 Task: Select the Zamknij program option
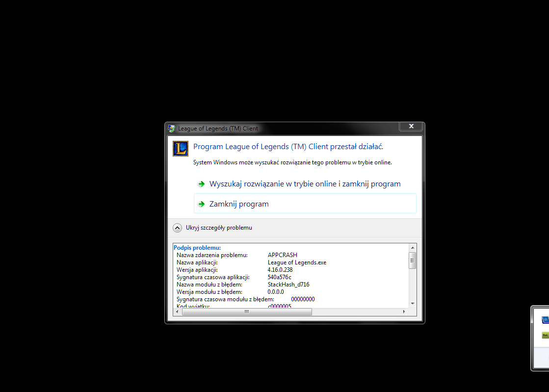pos(305,203)
